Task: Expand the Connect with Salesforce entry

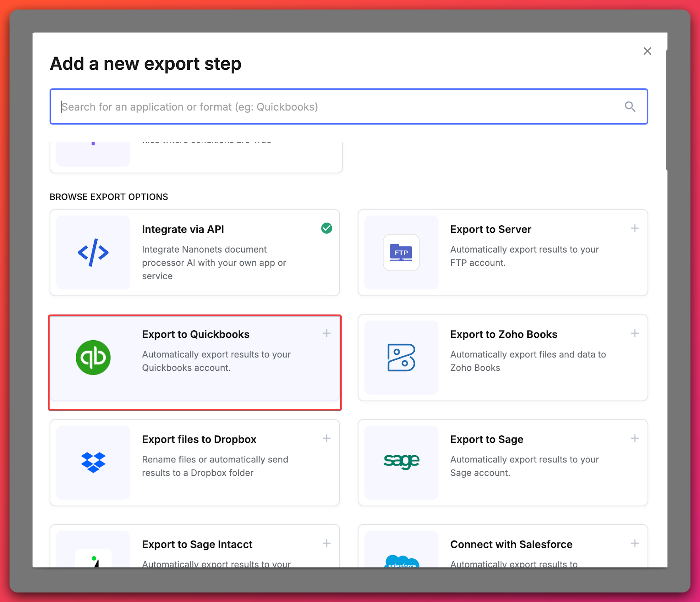Action: 635,543
